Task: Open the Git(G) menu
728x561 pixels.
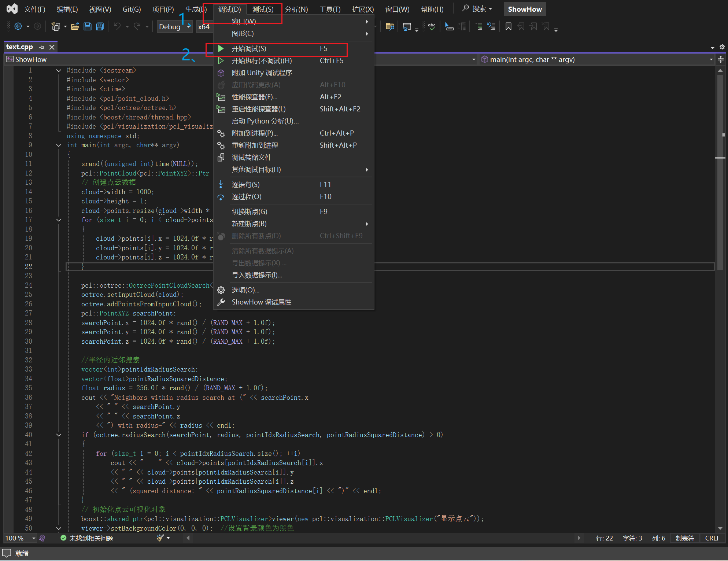Action: (x=132, y=9)
